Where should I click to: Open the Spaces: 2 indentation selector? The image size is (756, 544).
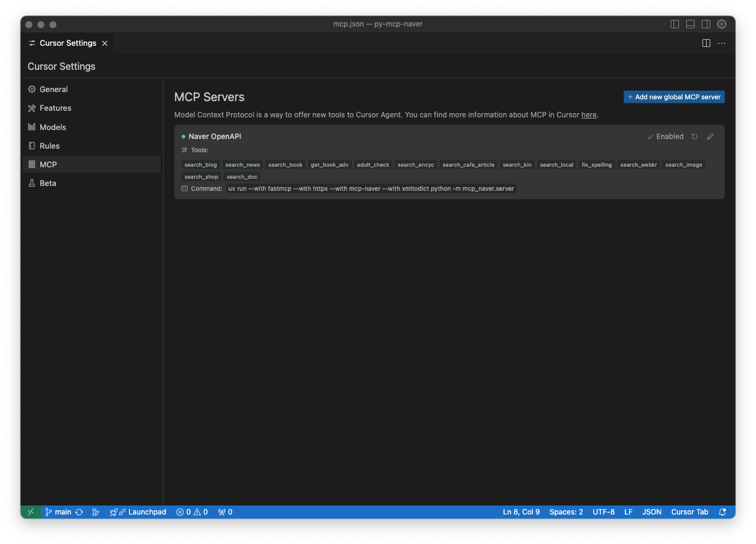(x=565, y=512)
